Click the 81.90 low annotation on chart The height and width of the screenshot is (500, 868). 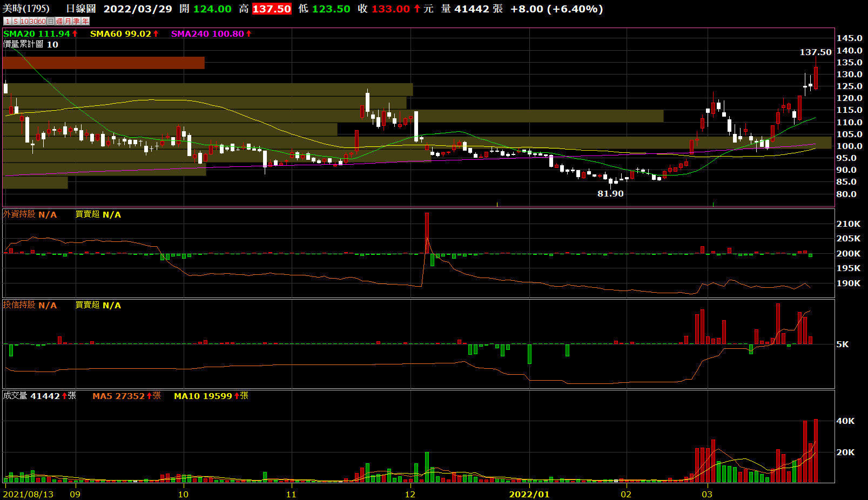point(610,193)
